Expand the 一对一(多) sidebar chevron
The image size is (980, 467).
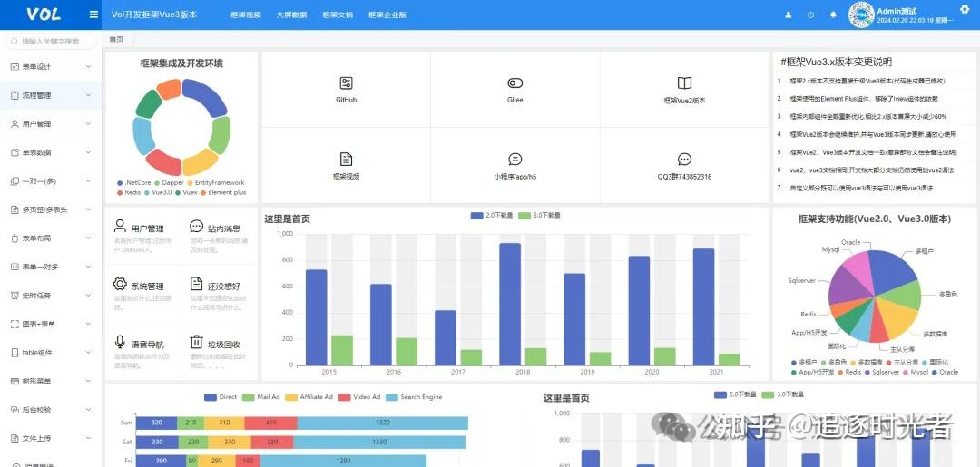coord(88,181)
